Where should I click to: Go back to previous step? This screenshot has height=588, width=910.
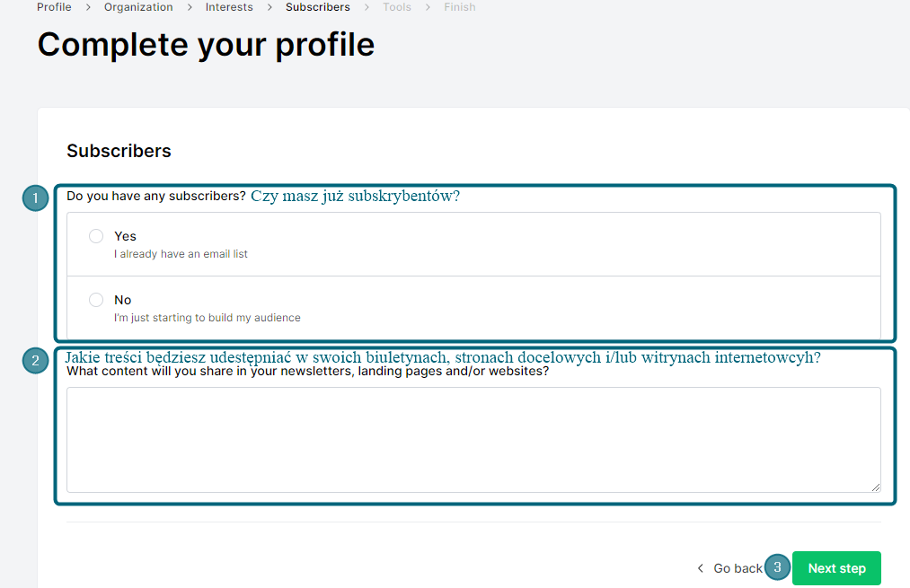[x=737, y=568]
